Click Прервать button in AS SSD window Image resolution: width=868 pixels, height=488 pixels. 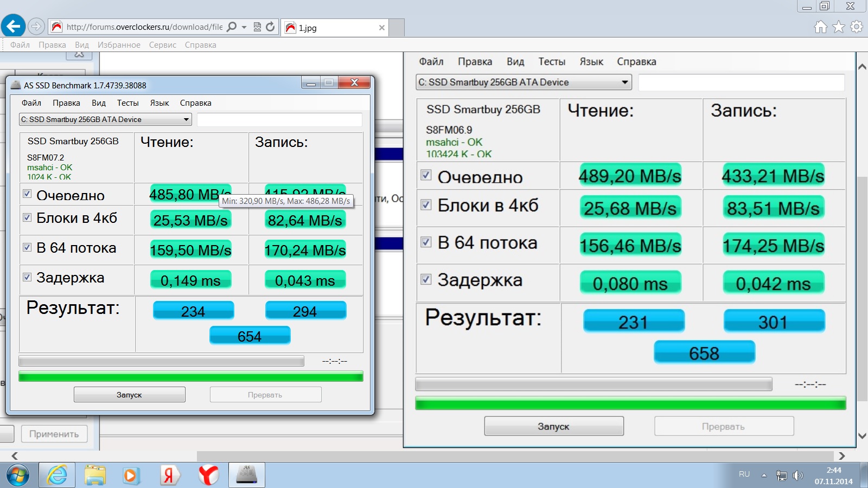click(x=266, y=395)
